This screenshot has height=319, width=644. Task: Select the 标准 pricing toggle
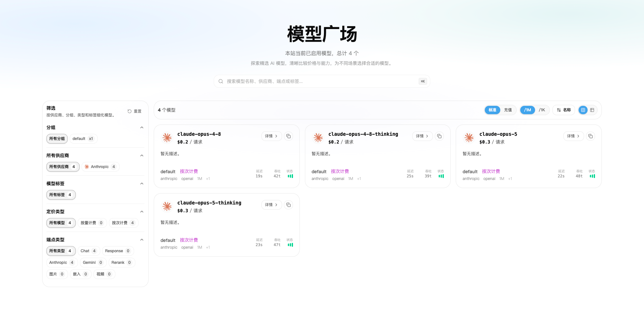pos(493,110)
